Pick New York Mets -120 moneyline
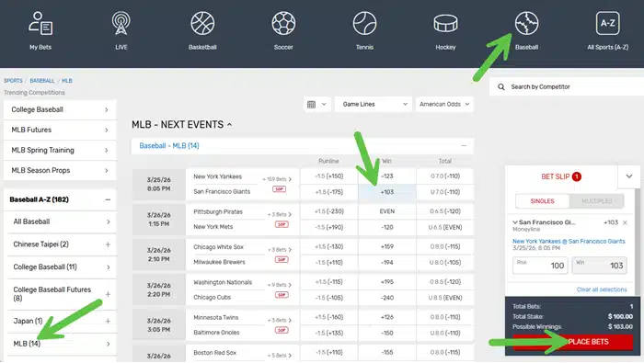 pyautogui.click(x=387, y=227)
